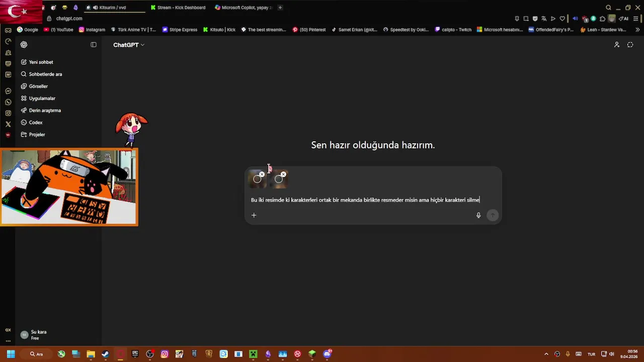This screenshot has height=362, width=644.
Task: Open Windows Start menu
Action: tap(11, 354)
